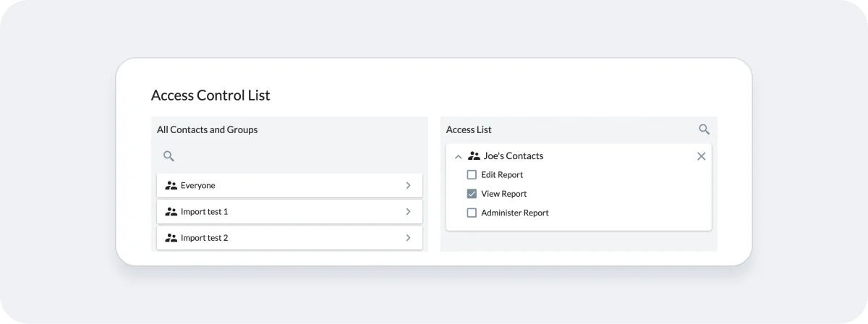868x324 pixels.
Task: Click the chevron on the Everyone row
Action: pos(408,186)
